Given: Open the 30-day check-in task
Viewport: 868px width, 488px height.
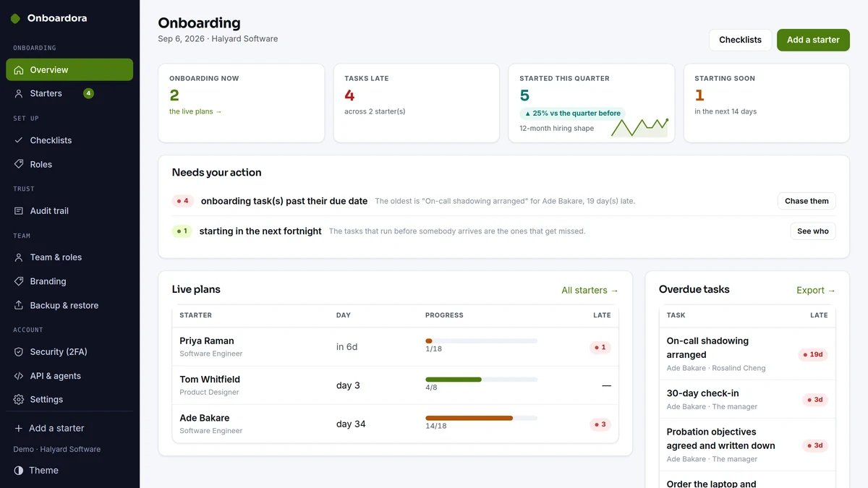Looking at the screenshot, I should pyautogui.click(x=702, y=393).
